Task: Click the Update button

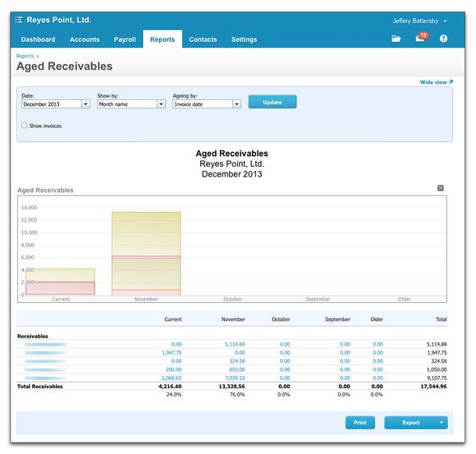Action: pyautogui.click(x=272, y=102)
